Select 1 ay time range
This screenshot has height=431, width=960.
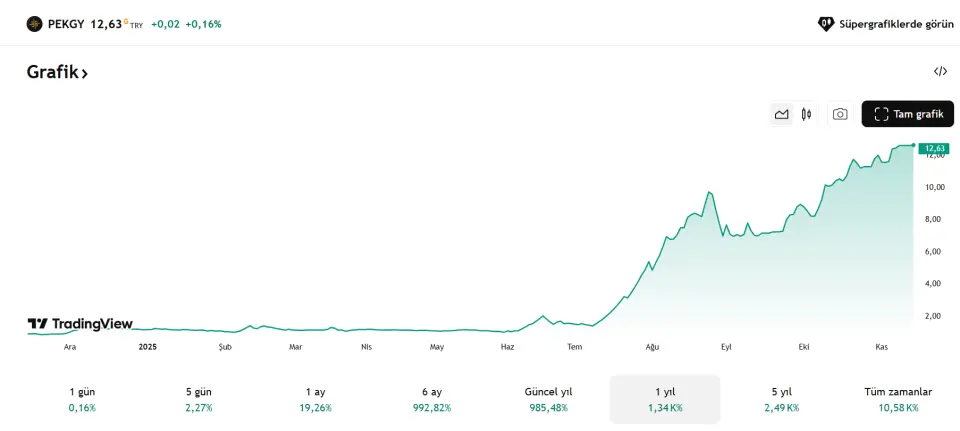pyautogui.click(x=315, y=399)
